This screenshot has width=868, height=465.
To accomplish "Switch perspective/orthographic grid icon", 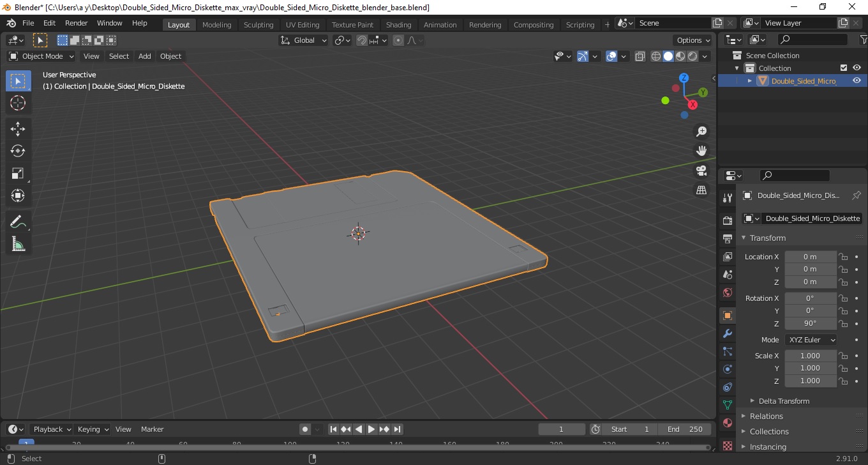I will tap(701, 190).
